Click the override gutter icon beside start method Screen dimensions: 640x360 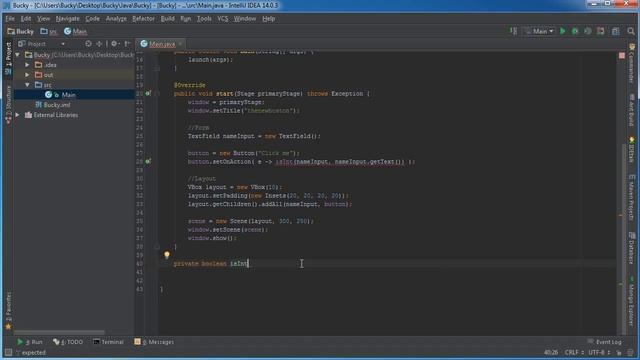[x=148, y=93]
